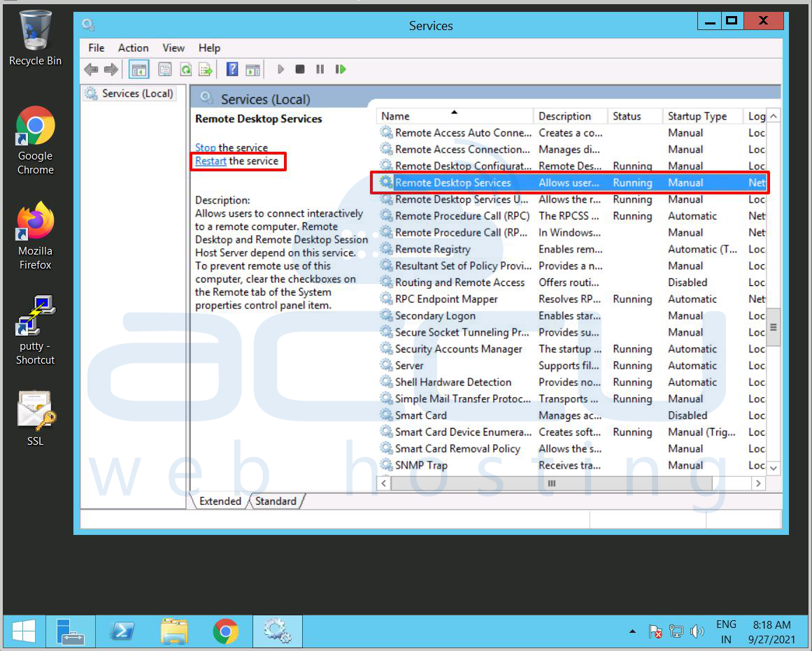
Task: Click the network icon in system tray
Action: pyautogui.click(x=676, y=631)
